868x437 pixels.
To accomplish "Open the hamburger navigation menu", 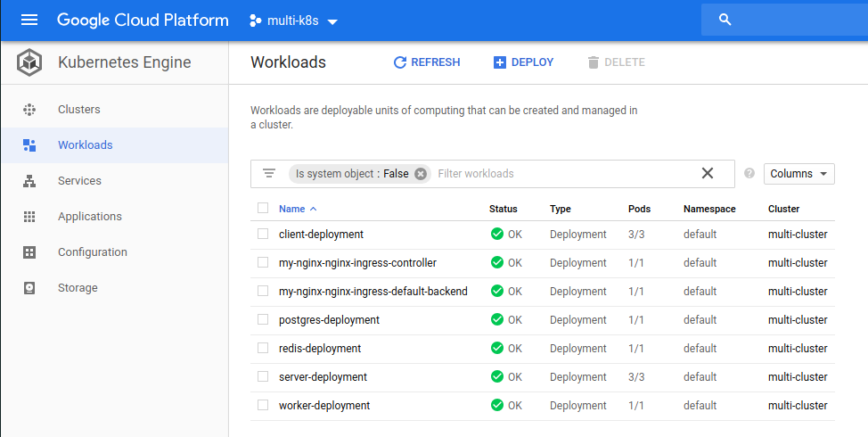I will 29,21.
